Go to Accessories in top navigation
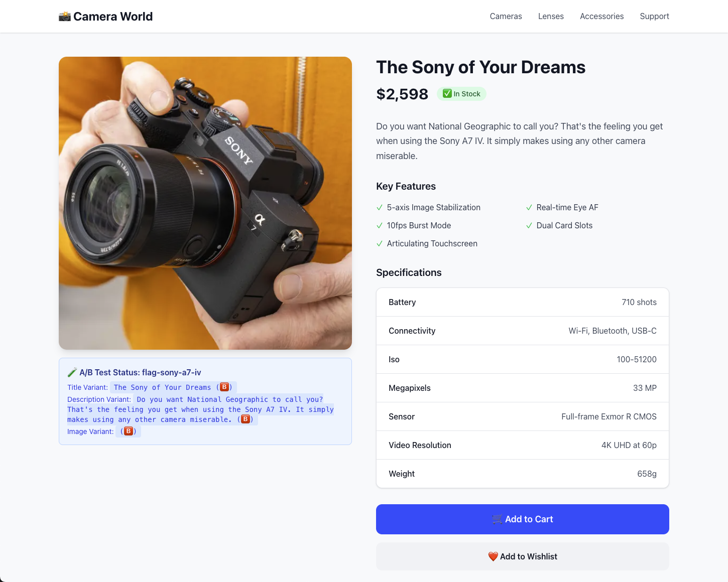 pyautogui.click(x=602, y=17)
